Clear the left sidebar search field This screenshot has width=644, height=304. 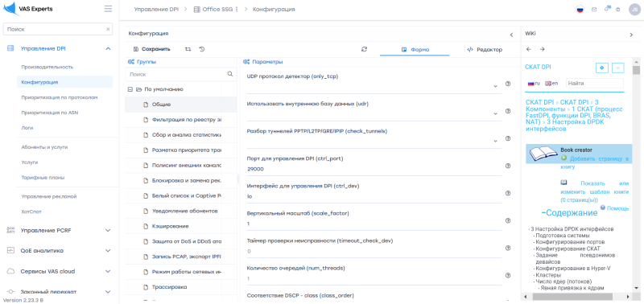point(108,30)
